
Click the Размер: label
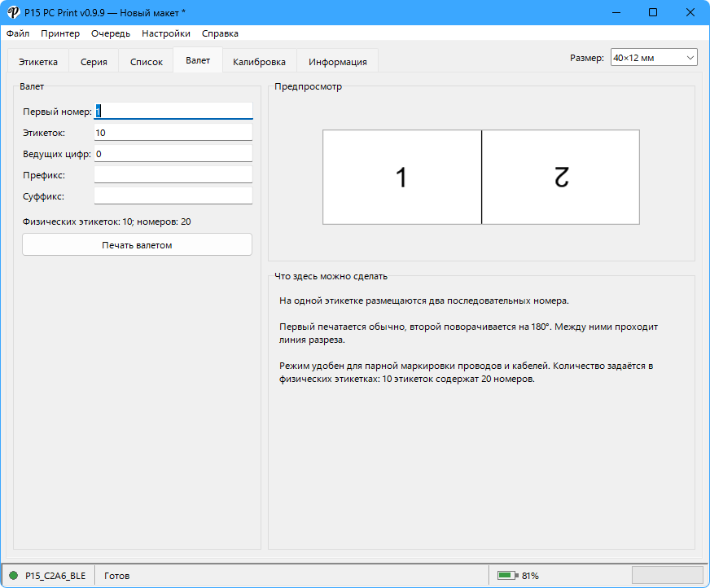[587, 58]
